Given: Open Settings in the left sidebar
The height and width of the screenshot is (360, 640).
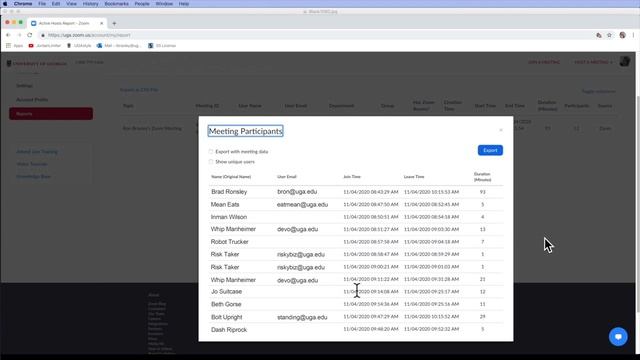Looking at the screenshot, I should pyautogui.click(x=24, y=86).
